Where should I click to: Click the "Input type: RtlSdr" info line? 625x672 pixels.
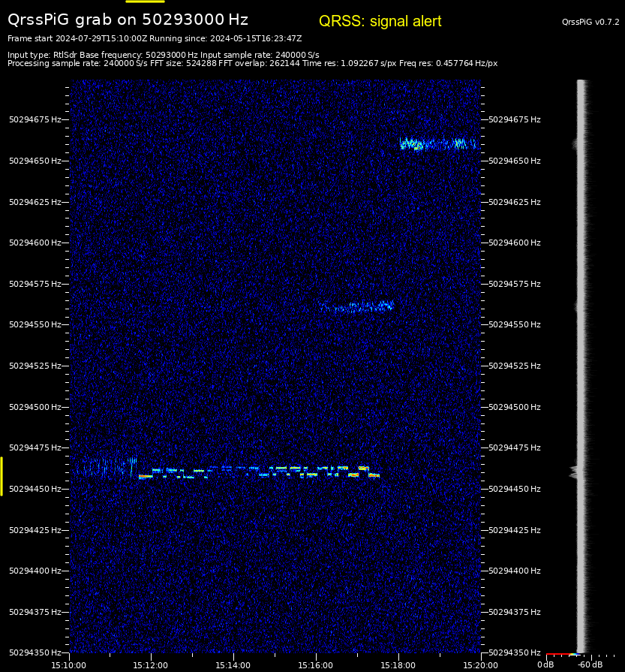click(x=164, y=55)
